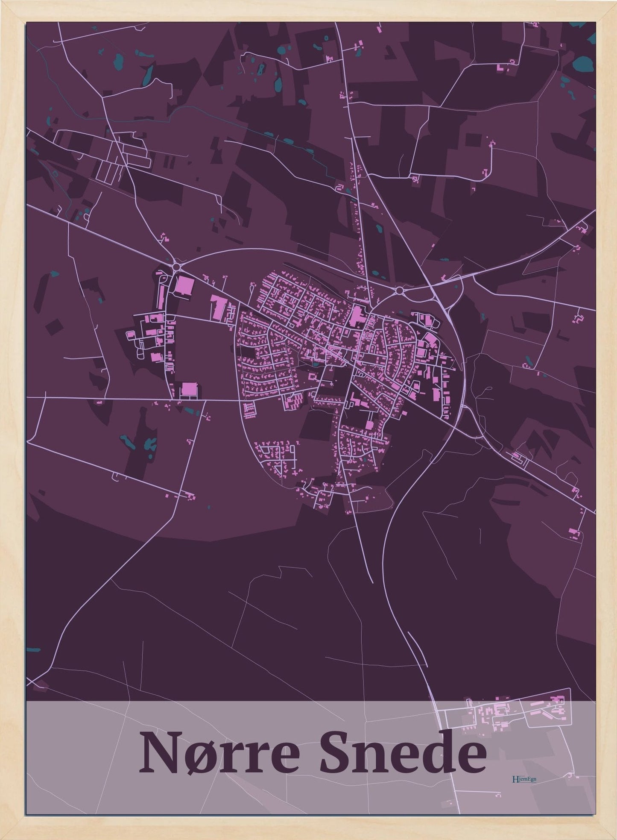
Task: Click the dense residential blocks north of center
Action: pos(299,299)
